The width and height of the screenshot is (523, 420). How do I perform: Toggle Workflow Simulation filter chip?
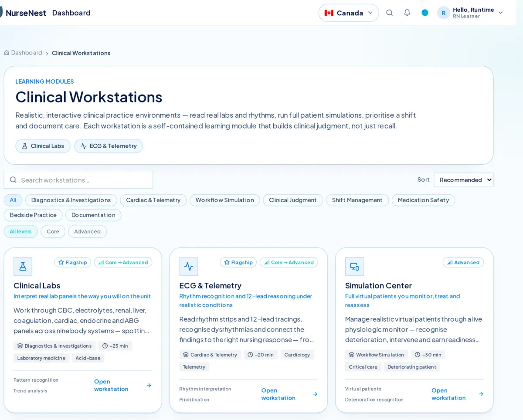point(225,200)
